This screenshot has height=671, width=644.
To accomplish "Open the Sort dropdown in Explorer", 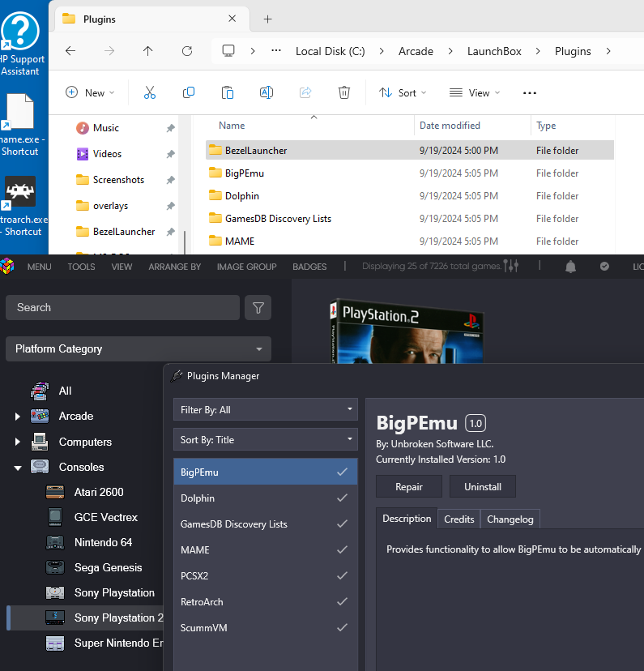I will click(403, 92).
